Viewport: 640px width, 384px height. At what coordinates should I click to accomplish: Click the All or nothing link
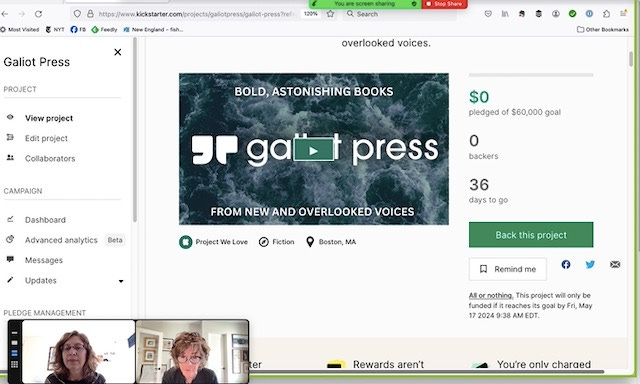point(491,295)
